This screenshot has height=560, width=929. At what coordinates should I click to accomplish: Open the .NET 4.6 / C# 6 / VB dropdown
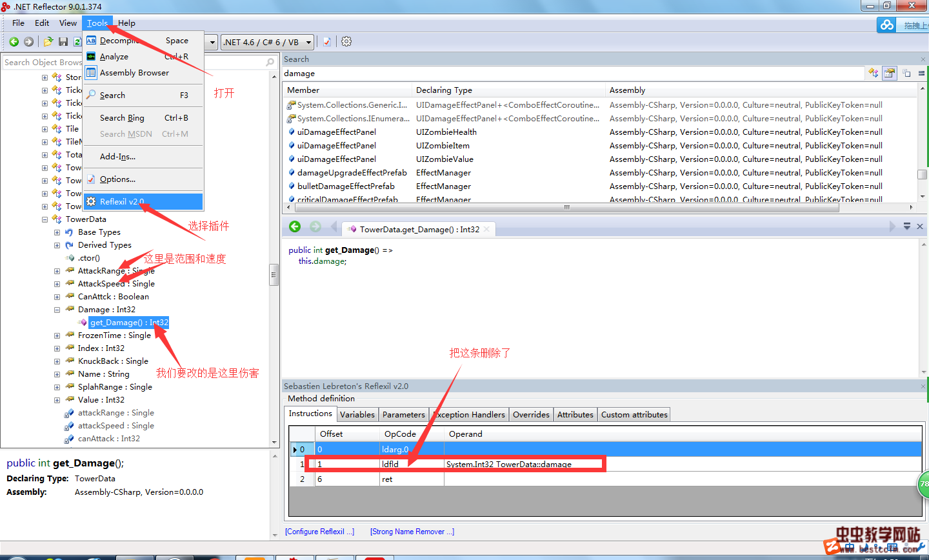coord(268,42)
